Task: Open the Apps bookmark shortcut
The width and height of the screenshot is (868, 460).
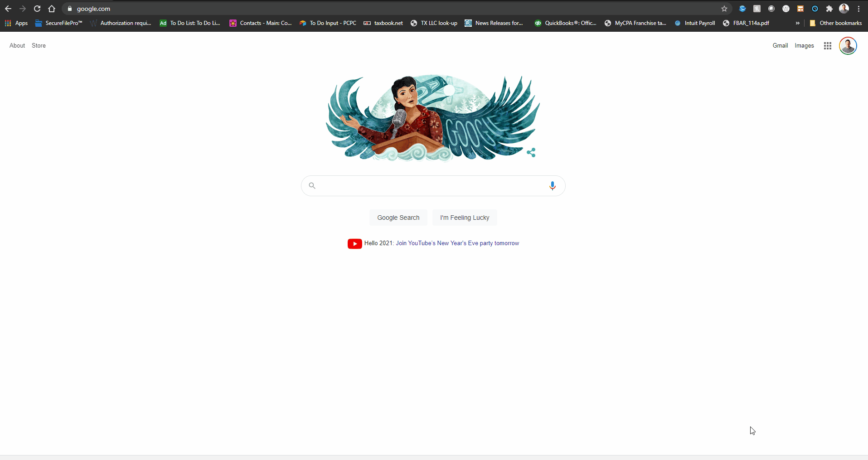Action: coord(16,23)
